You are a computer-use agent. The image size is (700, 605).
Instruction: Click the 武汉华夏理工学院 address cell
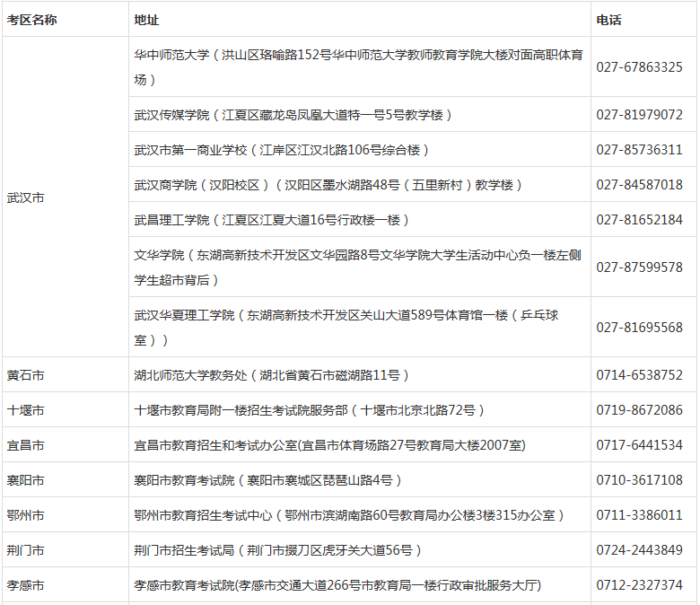click(359, 327)
